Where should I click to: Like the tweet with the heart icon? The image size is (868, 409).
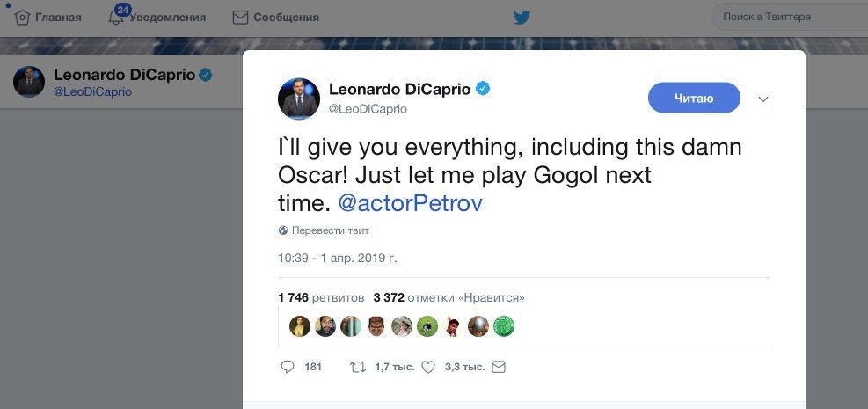coord(428,366)
